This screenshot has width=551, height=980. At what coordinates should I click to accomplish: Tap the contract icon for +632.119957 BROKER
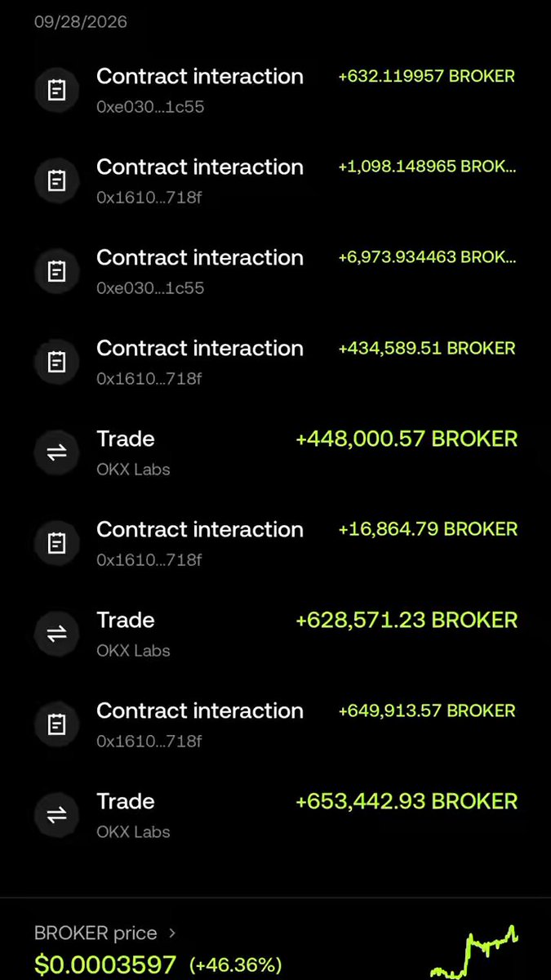click(56, 90)
